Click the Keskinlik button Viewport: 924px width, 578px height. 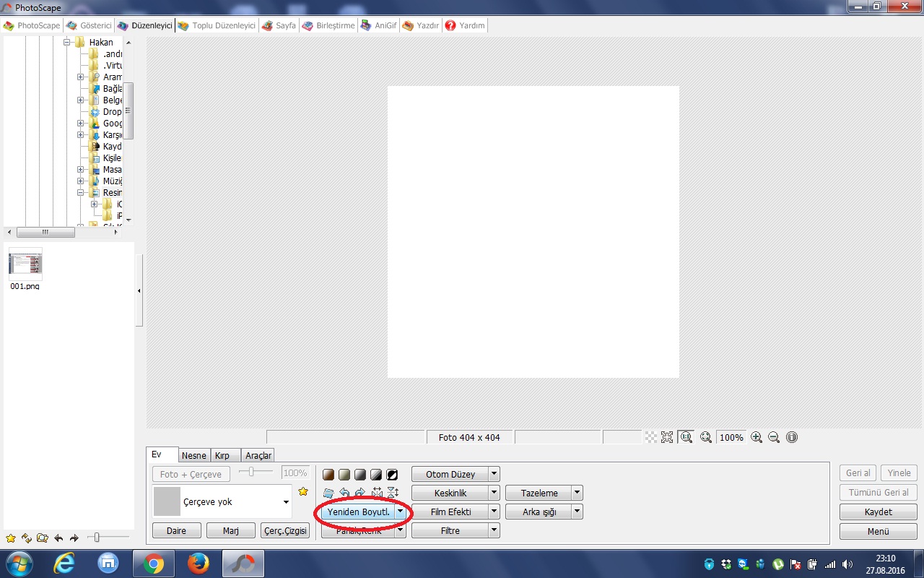pyautogui.click(x=450, y=493)
